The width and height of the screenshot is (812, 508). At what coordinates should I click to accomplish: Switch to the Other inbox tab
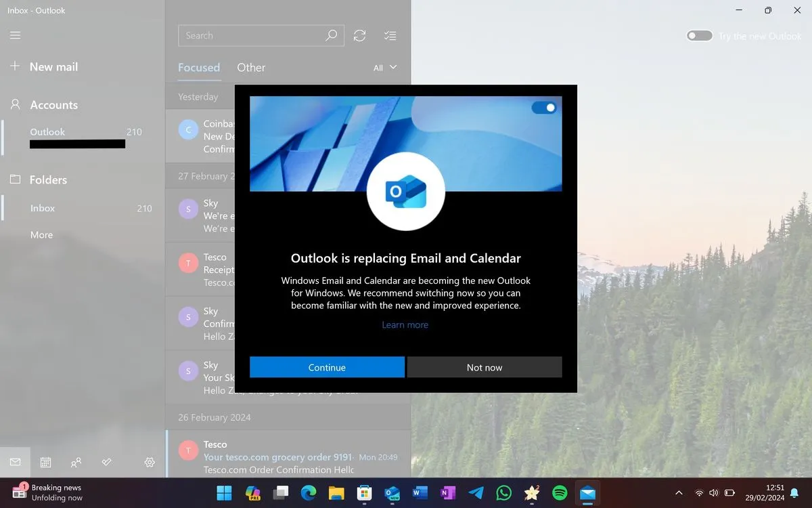point(251,68)
